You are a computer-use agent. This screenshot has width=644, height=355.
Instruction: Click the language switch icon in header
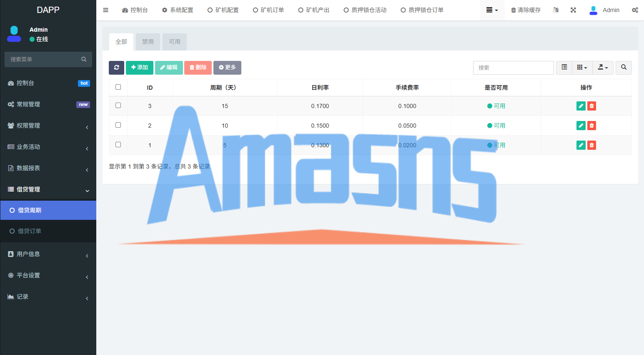(x=556, y=10)
